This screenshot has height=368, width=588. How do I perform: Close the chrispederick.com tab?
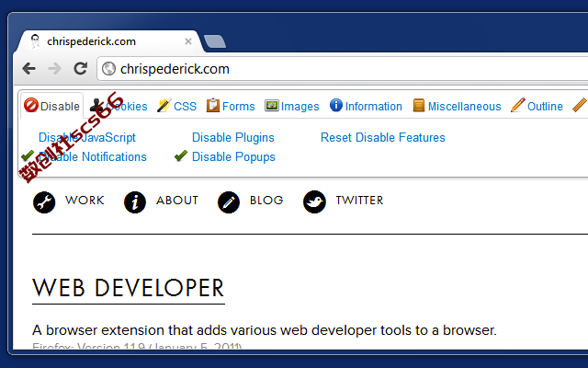(x=188, y=41)
